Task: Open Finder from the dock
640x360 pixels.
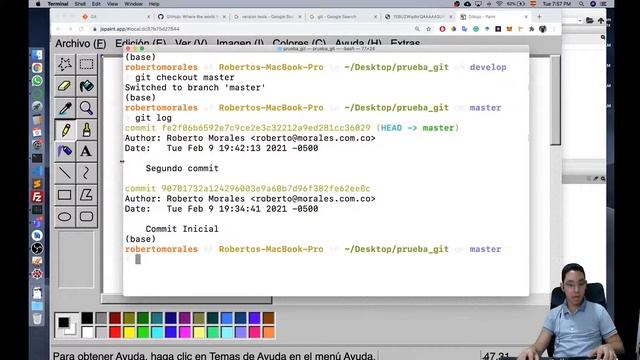Action: tap(37, 55)
